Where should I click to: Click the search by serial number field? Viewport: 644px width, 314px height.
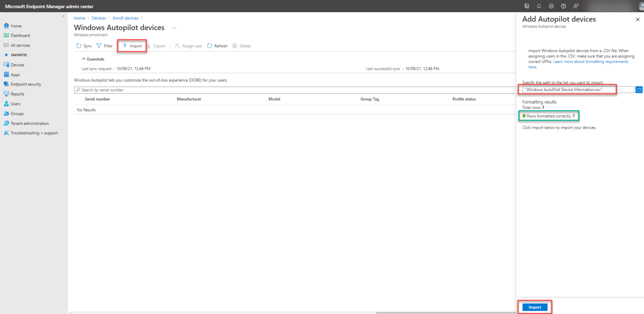(x=168, y=90)
